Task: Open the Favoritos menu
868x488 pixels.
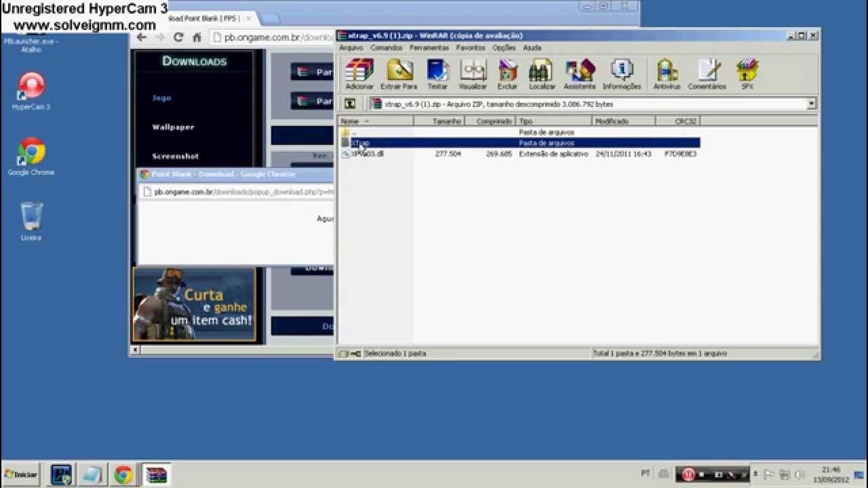Action: [x=470, y=48]
